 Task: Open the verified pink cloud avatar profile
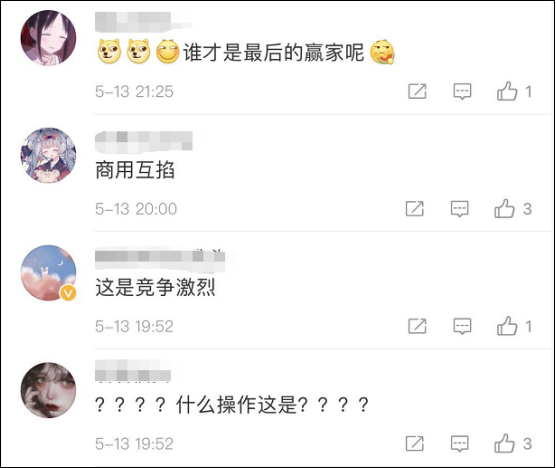tap(49, 273)
